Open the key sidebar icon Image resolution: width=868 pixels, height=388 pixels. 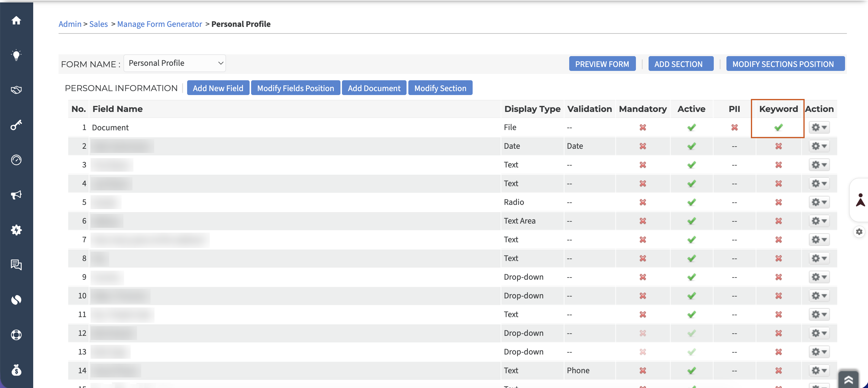click(16, 125)
